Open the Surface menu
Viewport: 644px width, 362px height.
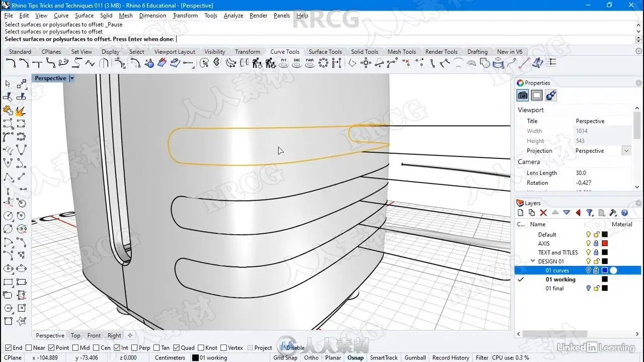84,16
